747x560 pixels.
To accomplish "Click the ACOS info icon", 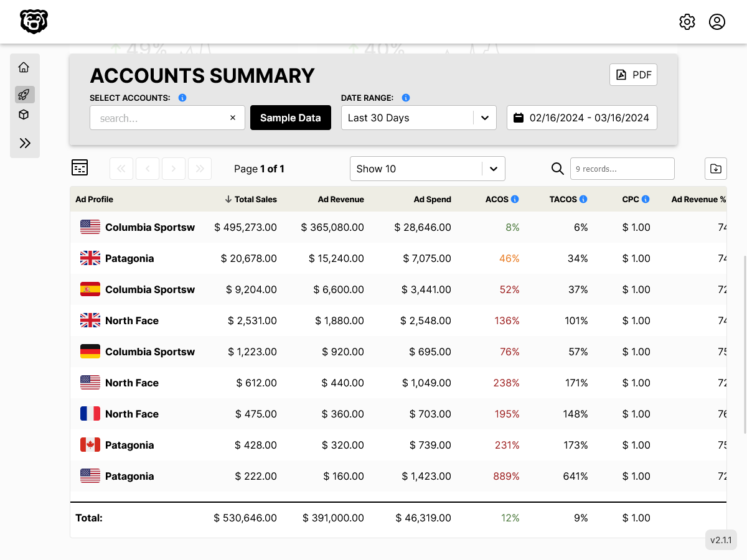I will click(515, 199).
